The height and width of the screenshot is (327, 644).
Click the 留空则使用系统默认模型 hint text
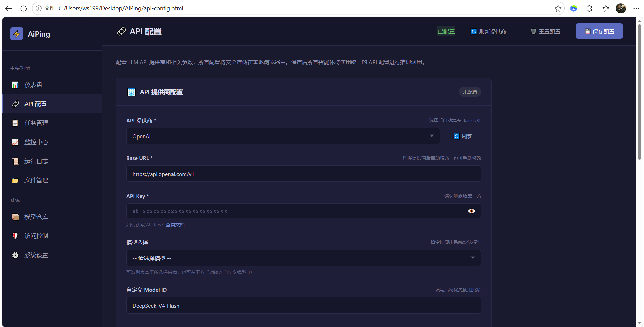pyautogui.click(x=456, y=242)
